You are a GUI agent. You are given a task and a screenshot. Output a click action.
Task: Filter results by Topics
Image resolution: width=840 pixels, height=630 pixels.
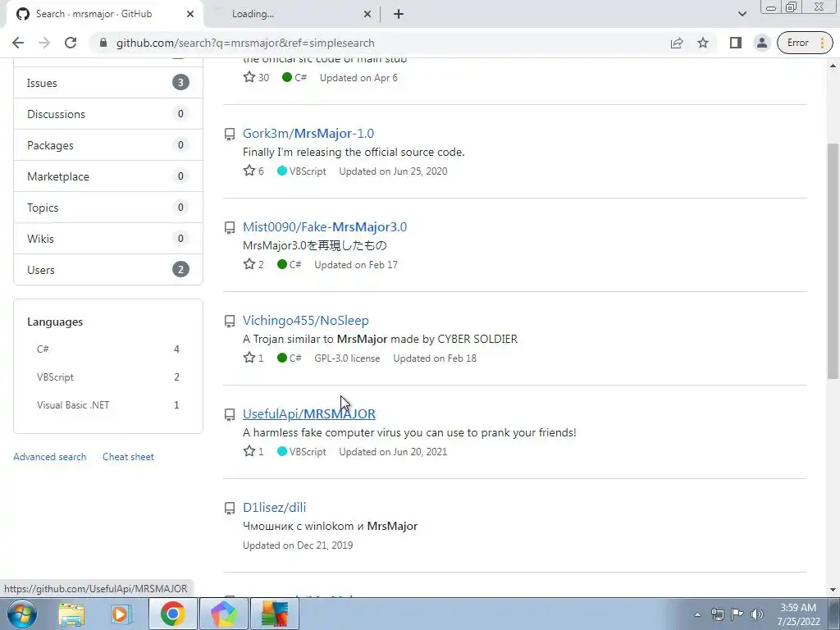108,208
